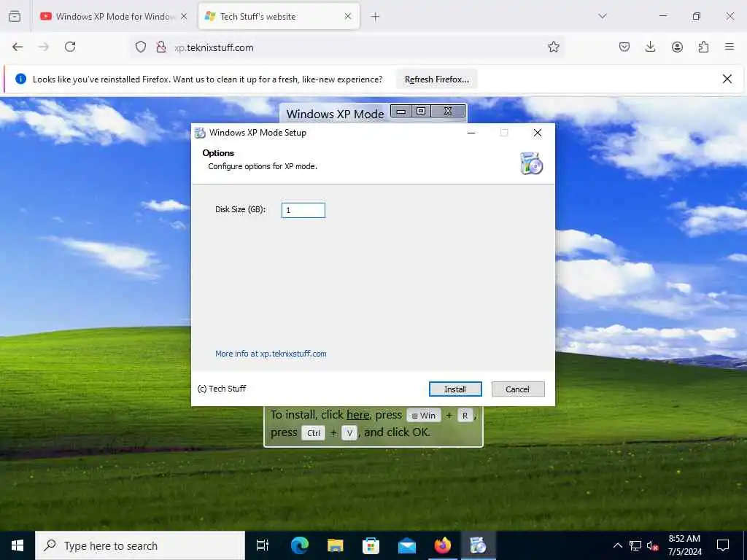Open the Mail app from taskbar

[x=407, y=545]
